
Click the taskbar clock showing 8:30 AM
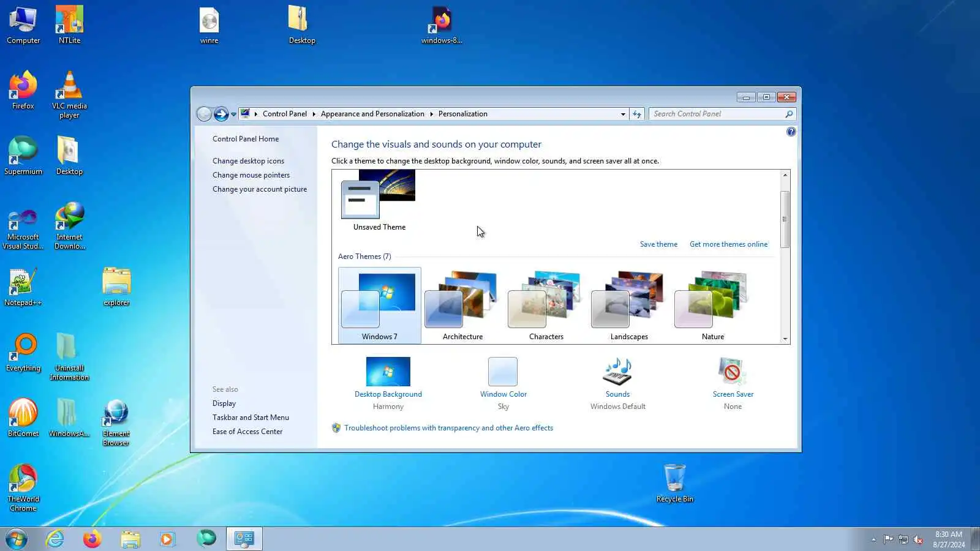[x=949, y=539]
